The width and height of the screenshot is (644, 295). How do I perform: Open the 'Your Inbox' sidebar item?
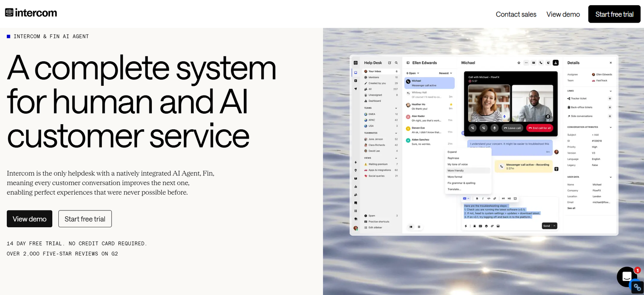click(381, 71)
